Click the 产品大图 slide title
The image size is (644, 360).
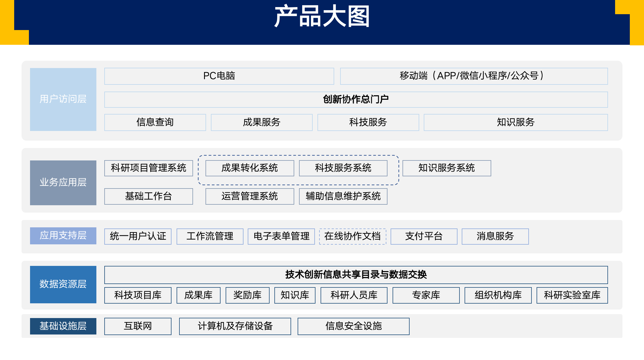coord(322,16)
